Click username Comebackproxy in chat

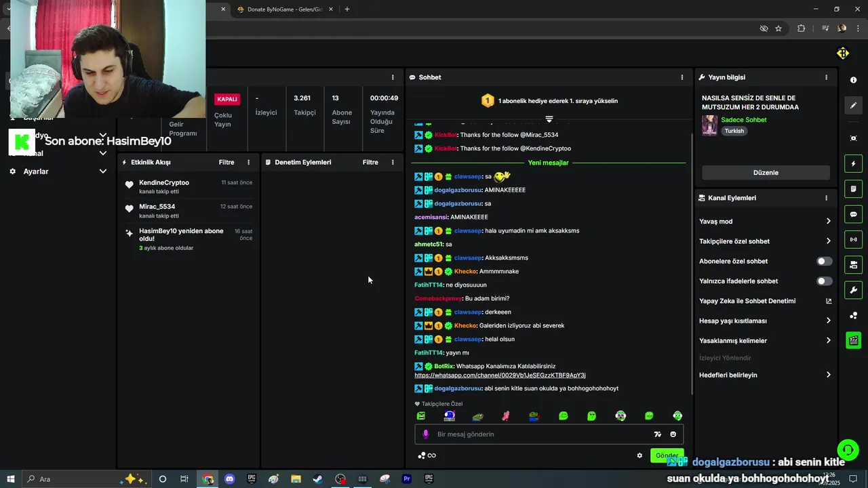click(x=438, y=298)
